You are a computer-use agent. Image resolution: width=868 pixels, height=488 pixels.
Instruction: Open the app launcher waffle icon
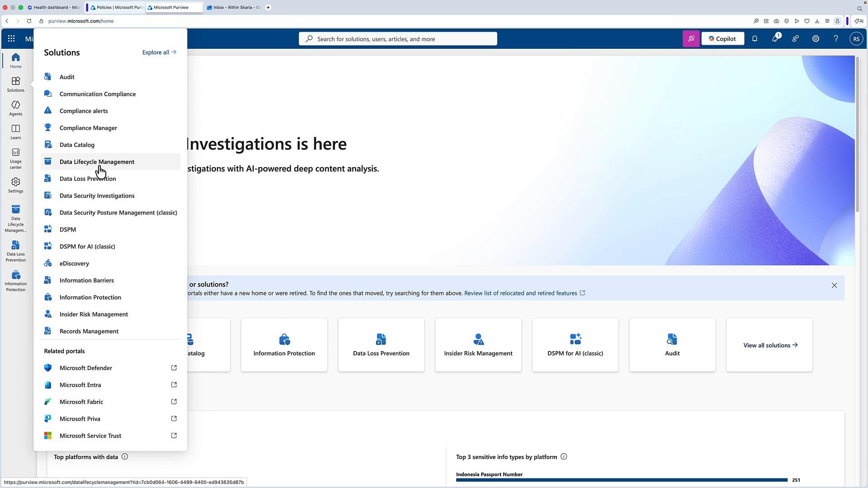point(11,39)
